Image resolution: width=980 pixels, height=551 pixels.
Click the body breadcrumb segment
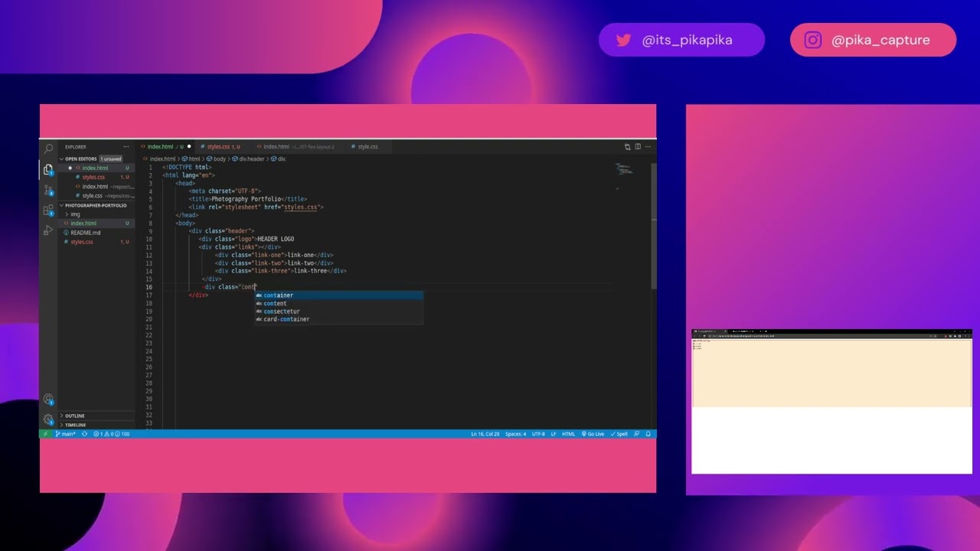point(217,159)
